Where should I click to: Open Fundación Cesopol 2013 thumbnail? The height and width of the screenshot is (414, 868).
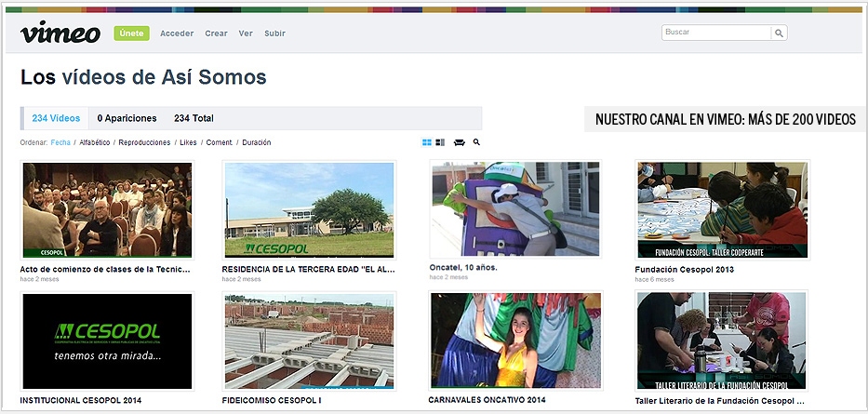pyautogui.click(x=723, y=209)
